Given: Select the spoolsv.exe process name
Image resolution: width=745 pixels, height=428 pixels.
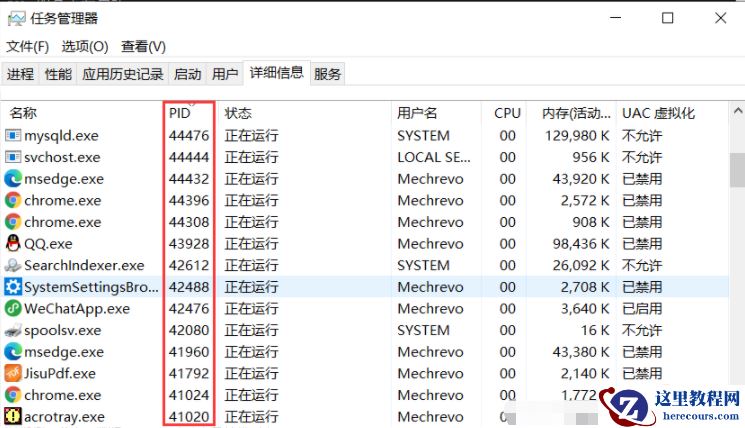Looking at the screenshot, I should coord(63,331).
